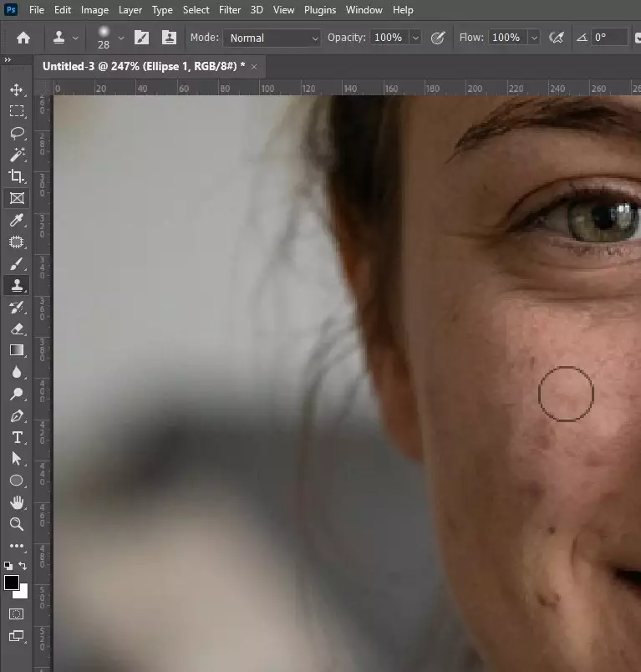Open the 3D menu
The width and height of the screenshot is (641, 672).
tap(257, 10)
